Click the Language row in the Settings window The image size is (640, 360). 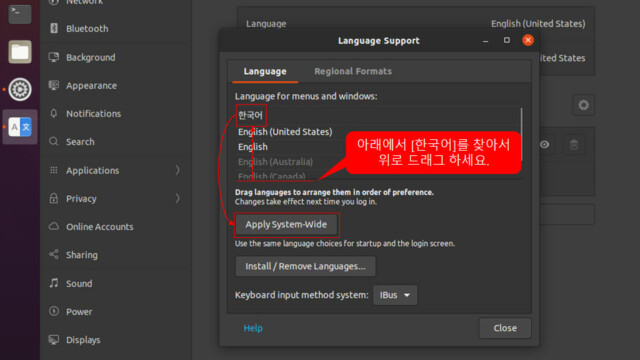coord(416,24)
